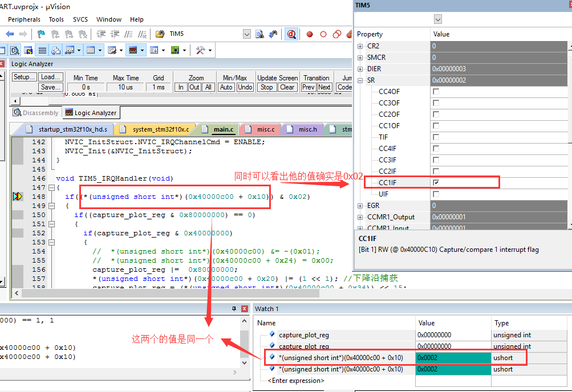
Task: Open the Disassembly window toolbar icon
Action: click(15, 50)
